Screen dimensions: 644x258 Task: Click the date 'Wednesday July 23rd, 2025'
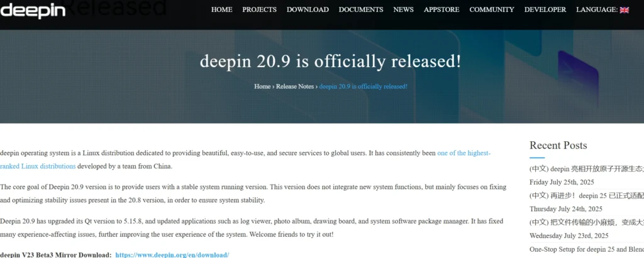569,236
